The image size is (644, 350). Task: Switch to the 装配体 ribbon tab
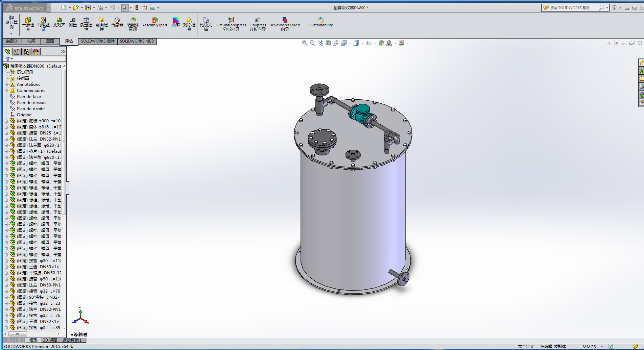coord(12,41)
